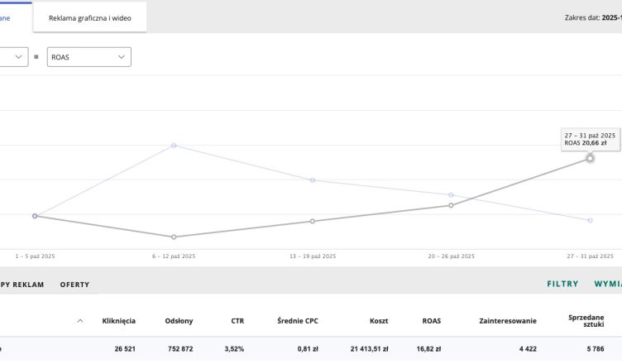
Task: Expand the first metric dropdown left of ROAS
Action: point(14,57)
